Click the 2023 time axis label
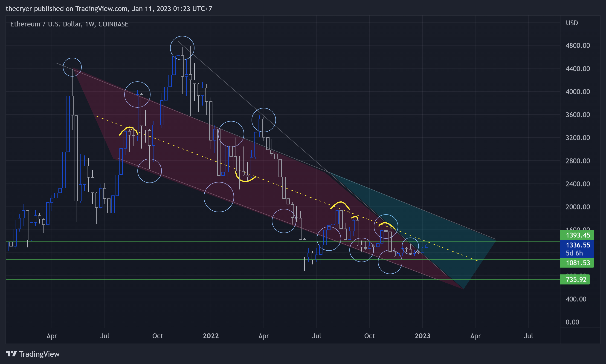Viewport: 606px width, 364px height. tap(422, 336)
